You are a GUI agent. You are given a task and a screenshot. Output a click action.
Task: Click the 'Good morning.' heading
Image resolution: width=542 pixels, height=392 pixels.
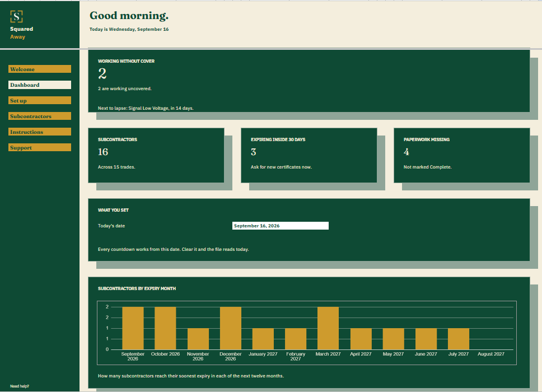[129, 16]
